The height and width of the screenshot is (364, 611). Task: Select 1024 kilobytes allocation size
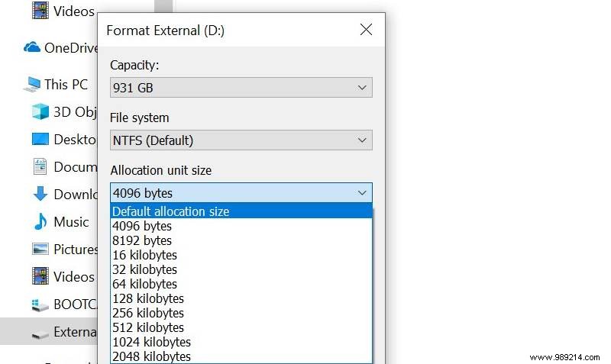[x=241, y=342]
